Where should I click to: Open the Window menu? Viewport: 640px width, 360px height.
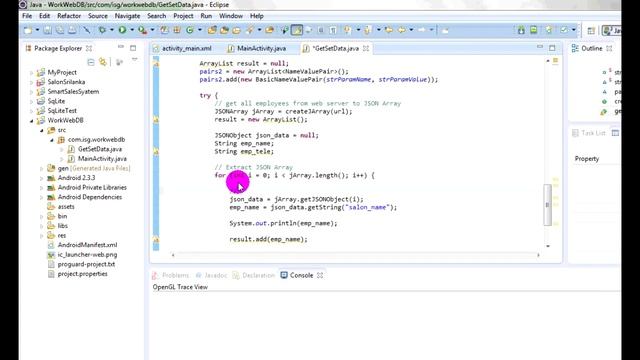tap(231, 16)
